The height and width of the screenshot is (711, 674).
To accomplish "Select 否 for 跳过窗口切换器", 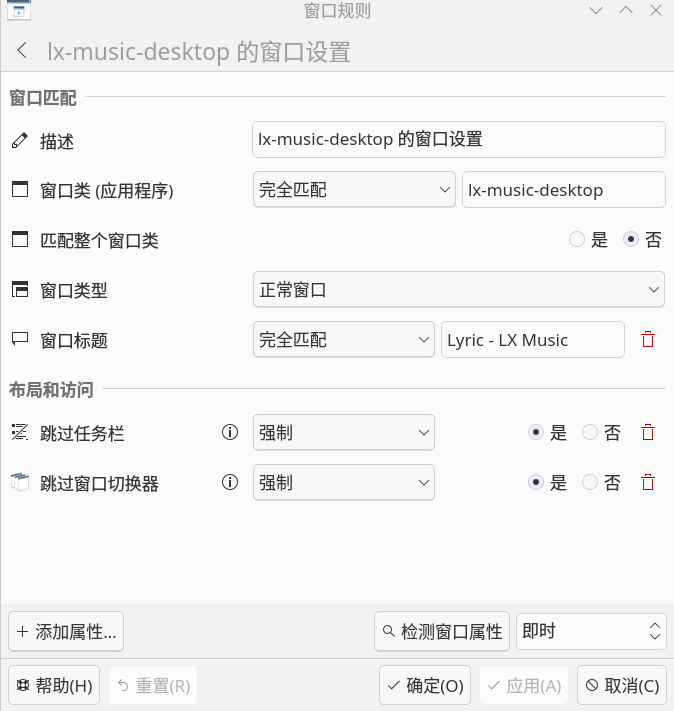I will pyautogui.click(x=590, y=482).
